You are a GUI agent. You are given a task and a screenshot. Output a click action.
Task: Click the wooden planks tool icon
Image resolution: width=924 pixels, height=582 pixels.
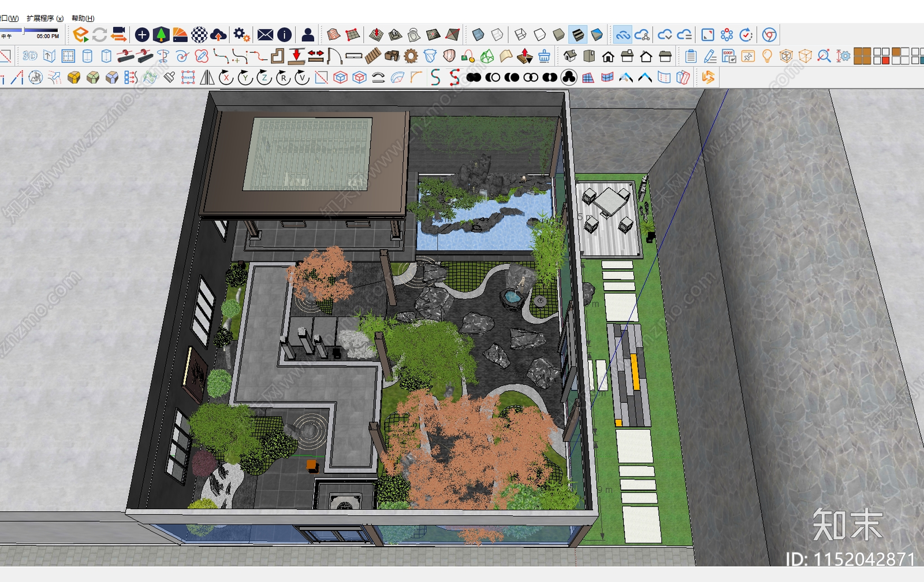pyautogui.click(x=372, y=56)
